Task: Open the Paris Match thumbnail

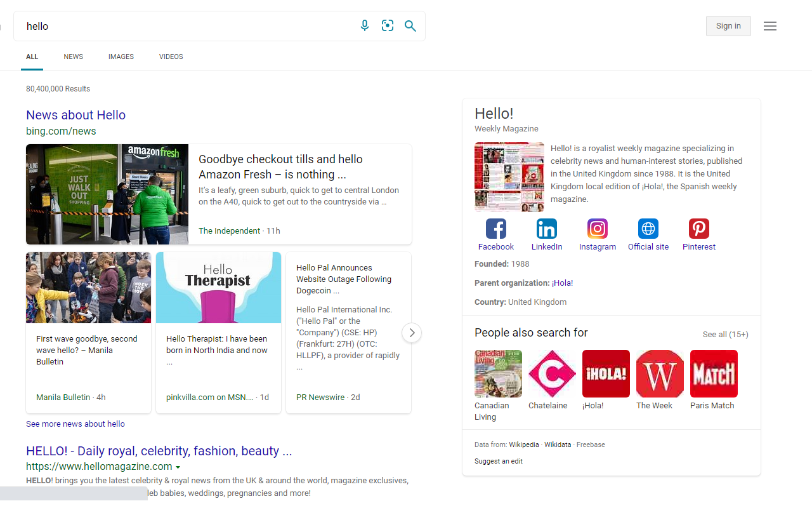Action: 713,373
